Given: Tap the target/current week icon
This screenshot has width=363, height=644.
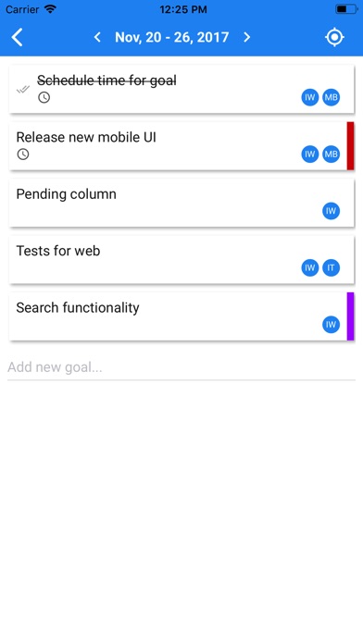Looking at the screenshot, I should tap(334, 37).
